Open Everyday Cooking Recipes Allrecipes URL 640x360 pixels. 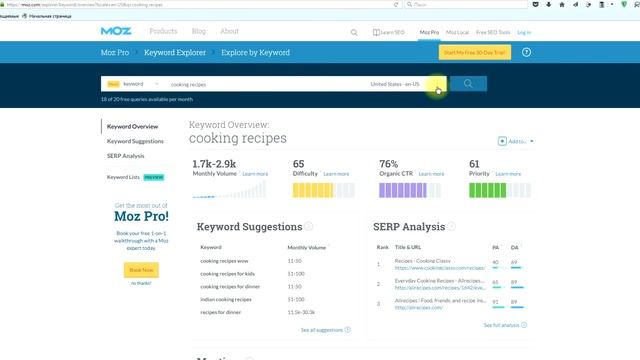[x=440, y=287]
